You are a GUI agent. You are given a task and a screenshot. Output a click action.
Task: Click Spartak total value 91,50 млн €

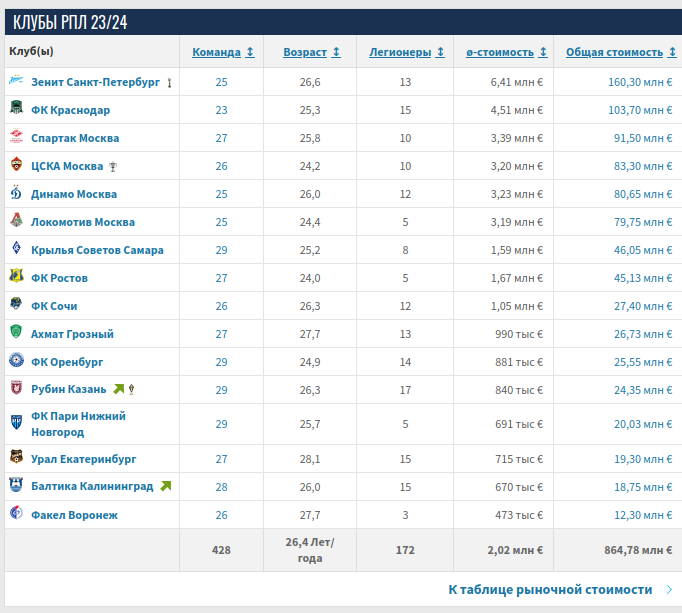(643, 138)
